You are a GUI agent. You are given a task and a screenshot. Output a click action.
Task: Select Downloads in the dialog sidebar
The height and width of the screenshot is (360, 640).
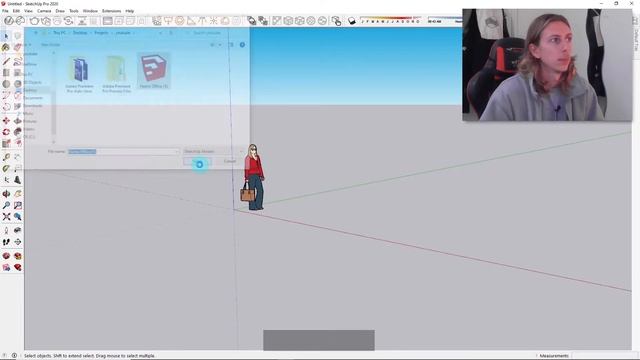pyautogui.click(x=33, y=106)
